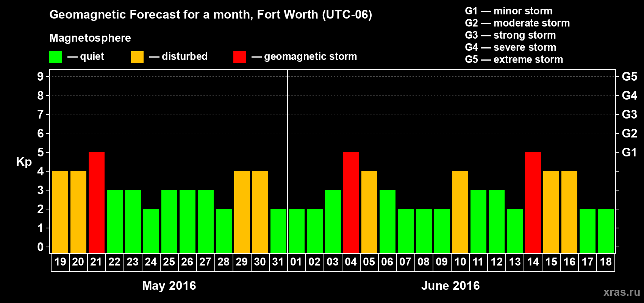Click the orange bar for June 05
Image resolution: width=644 pixels, height=303 pixels.
point(369,212)
